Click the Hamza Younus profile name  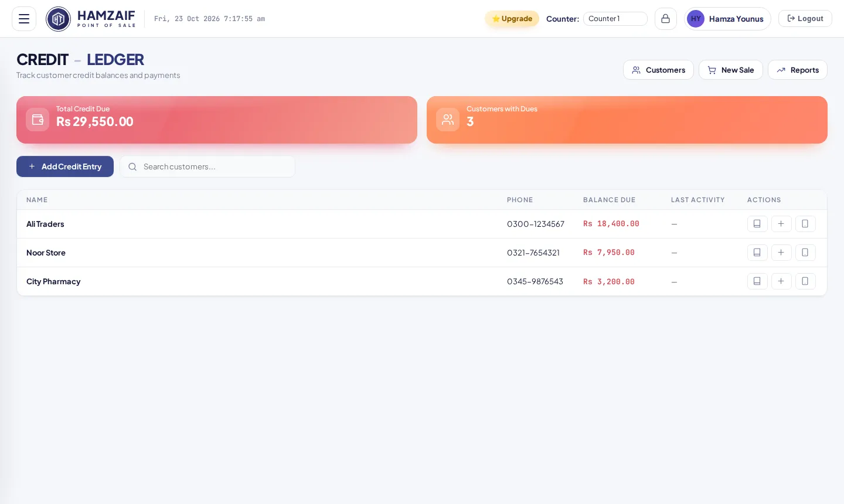point(736,19)
